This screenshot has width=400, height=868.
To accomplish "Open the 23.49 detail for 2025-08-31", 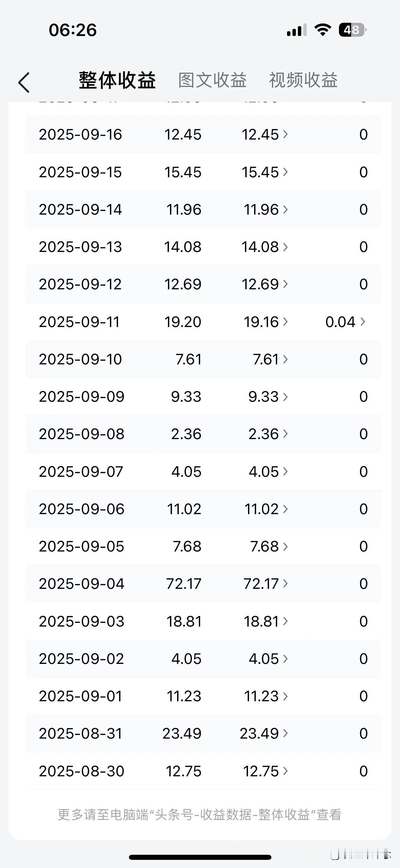I will point(264,734).
